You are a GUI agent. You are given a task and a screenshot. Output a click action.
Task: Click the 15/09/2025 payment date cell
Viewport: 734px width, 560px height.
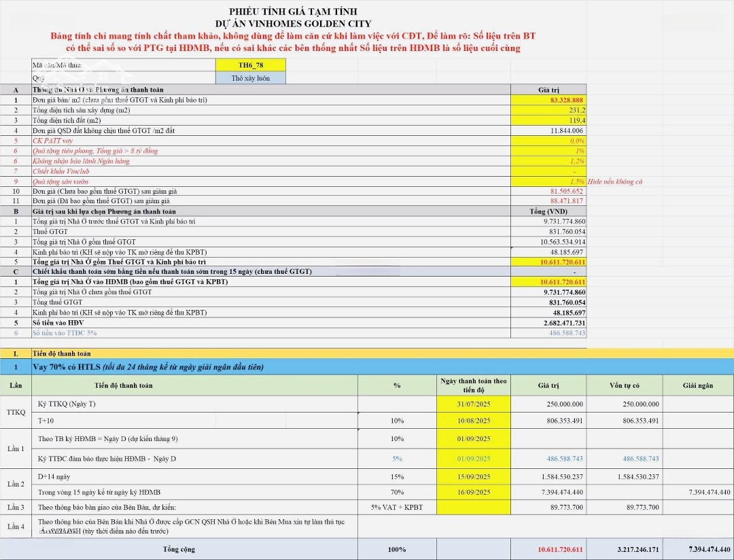pos(474,476)
